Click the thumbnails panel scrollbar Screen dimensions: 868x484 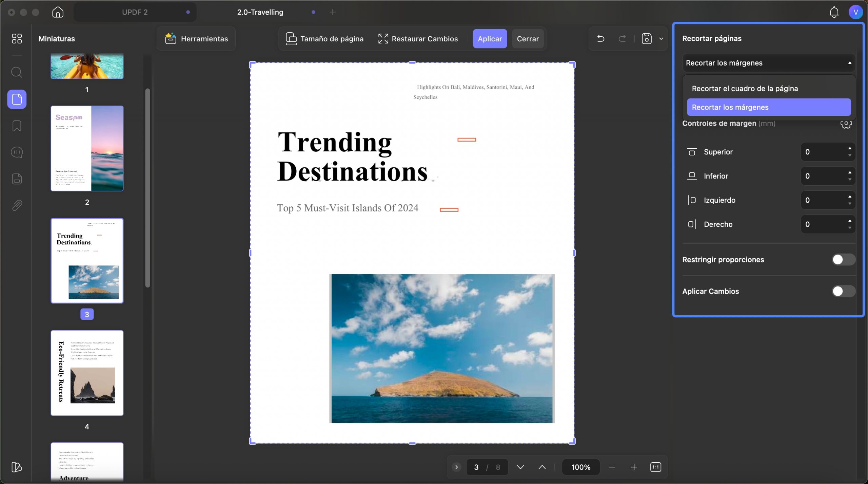(x=147, y=188)
